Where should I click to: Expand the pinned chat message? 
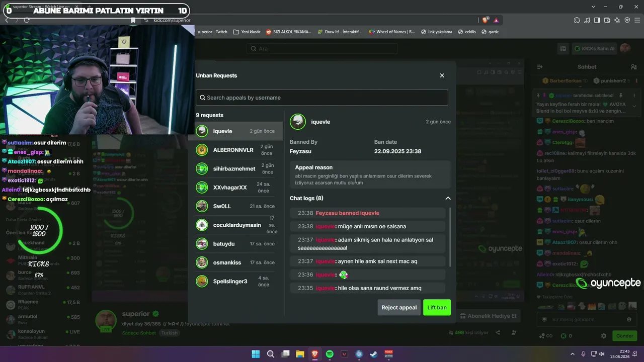pos(634,106)
